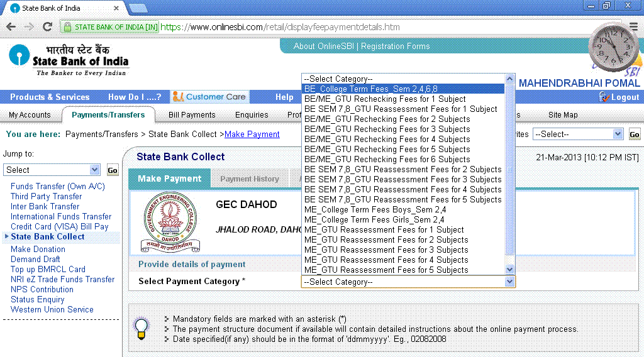
Task: Click the browser back arrow button
Action: [x=11, y=27]
